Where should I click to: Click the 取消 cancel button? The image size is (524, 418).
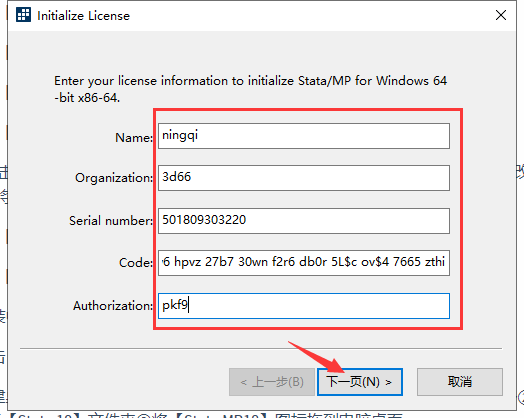pyautogui.click(x=460, y=382)
